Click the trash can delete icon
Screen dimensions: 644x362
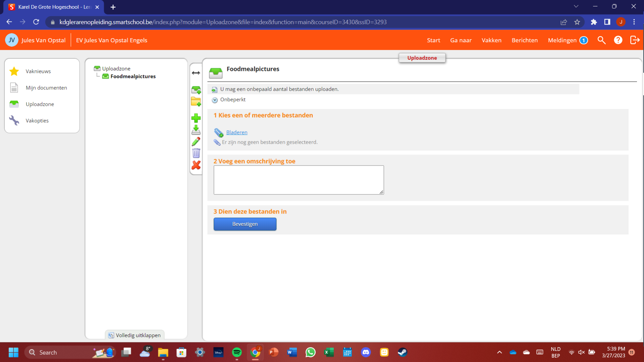(196, 153)
